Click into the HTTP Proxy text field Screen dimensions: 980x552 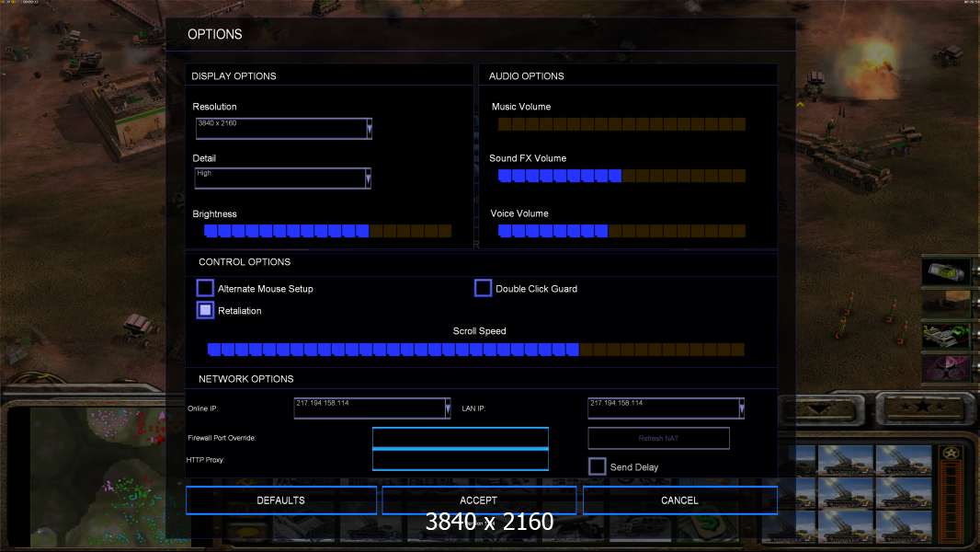coord(461,460)
